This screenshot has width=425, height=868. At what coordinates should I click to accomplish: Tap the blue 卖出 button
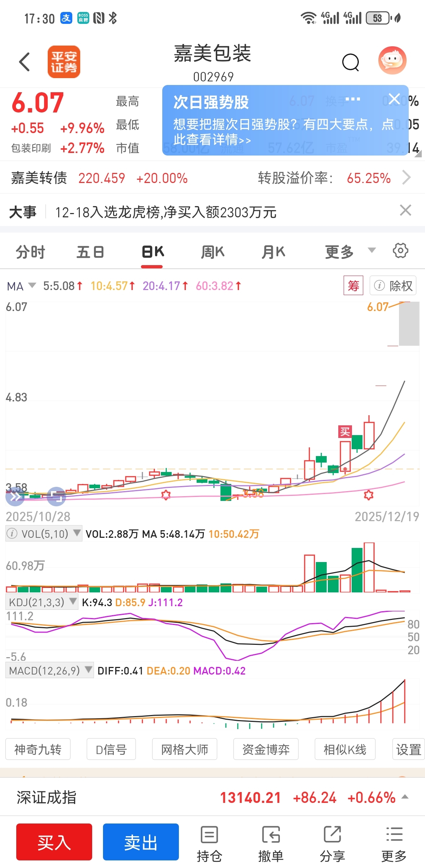coord(141,842)
